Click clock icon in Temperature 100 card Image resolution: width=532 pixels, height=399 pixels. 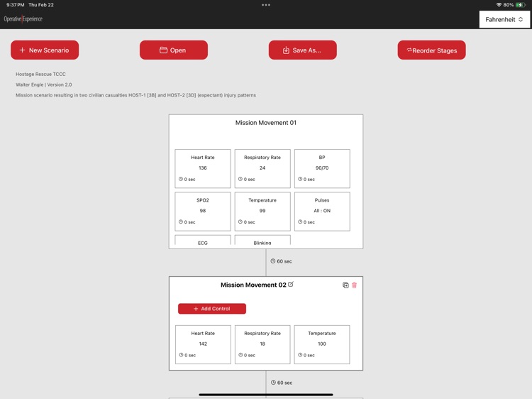(300, 355)
